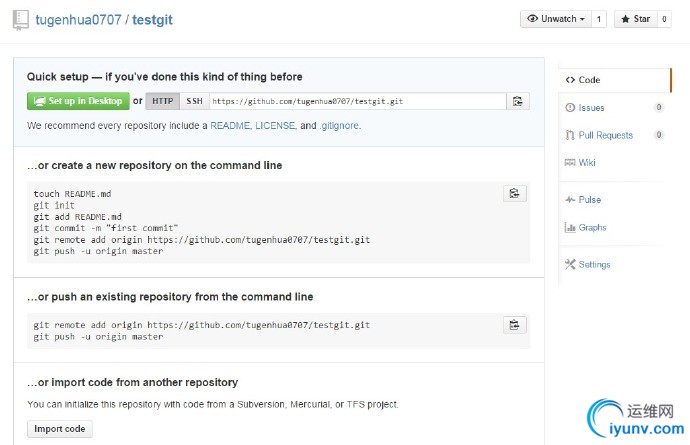
Task: Click the Import code button
Action: click(60, 429)
